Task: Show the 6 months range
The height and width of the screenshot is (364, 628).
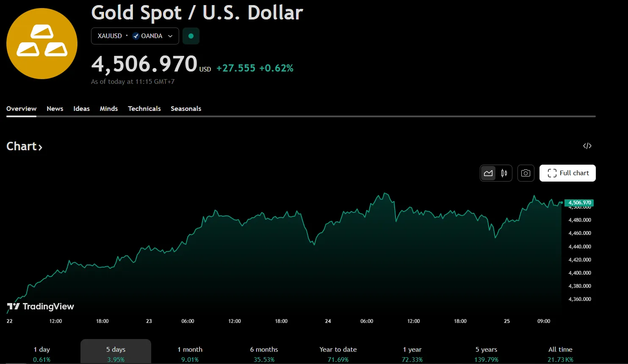Action: pyautogui.click(x=264, y=353)
